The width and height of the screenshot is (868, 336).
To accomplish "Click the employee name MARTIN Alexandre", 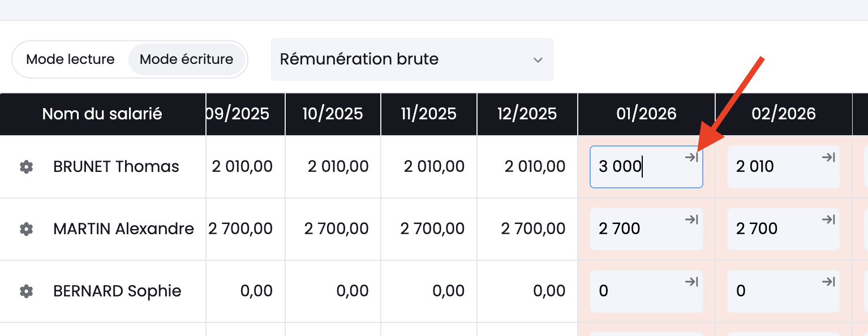I will [123, 229].
